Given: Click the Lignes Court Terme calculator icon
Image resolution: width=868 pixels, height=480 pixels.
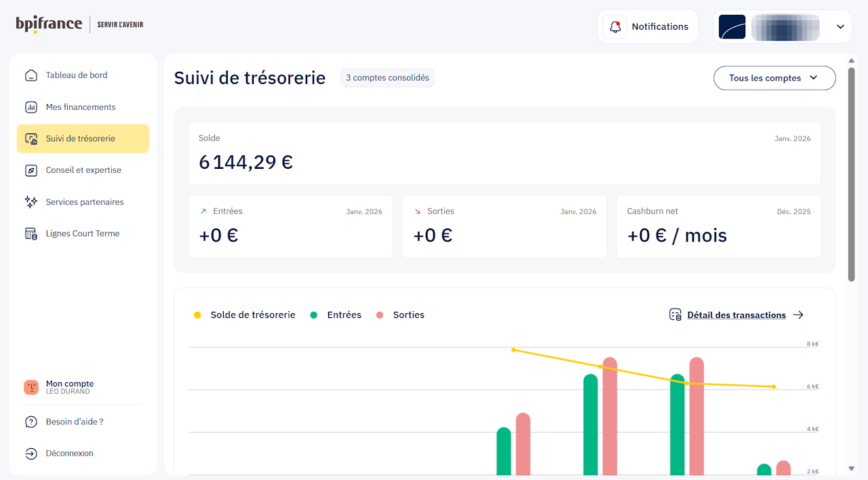Looking at the screenshot, I should click(31, 234).
